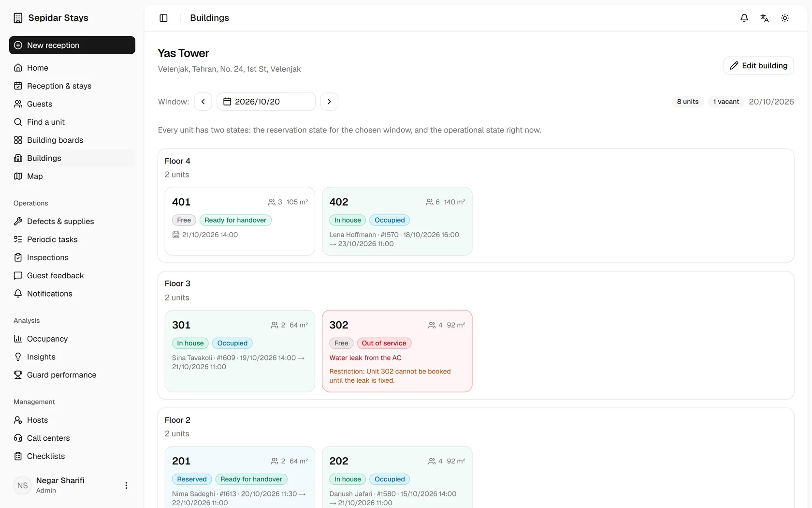
Task: Click the language translate icon
Action: tap(765, 18)
